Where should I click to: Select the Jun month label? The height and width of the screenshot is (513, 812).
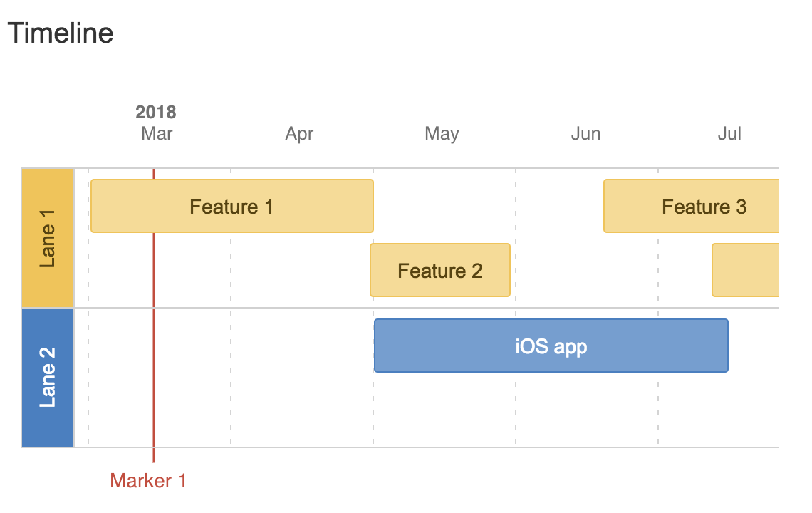(585, 134)
